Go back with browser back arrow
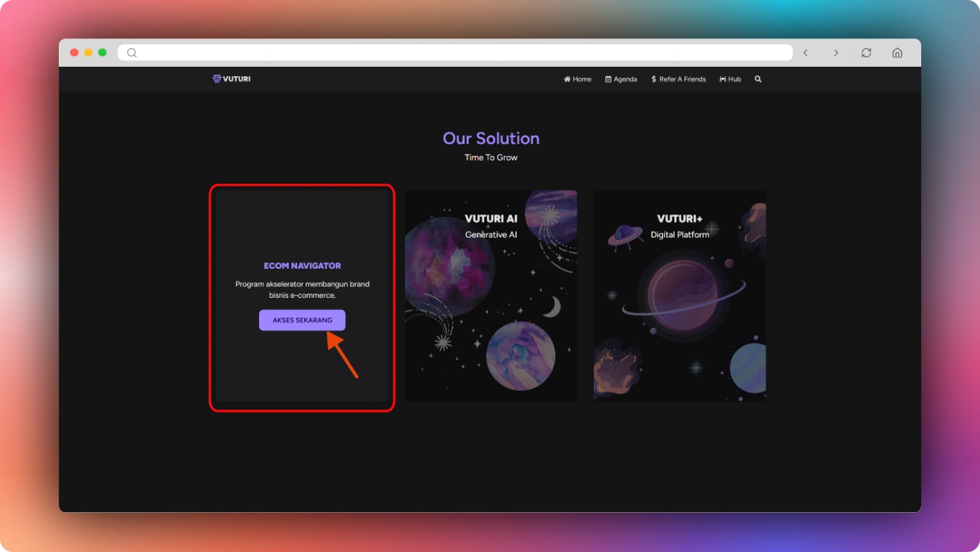Screen dimensions: 980x552 806,52
